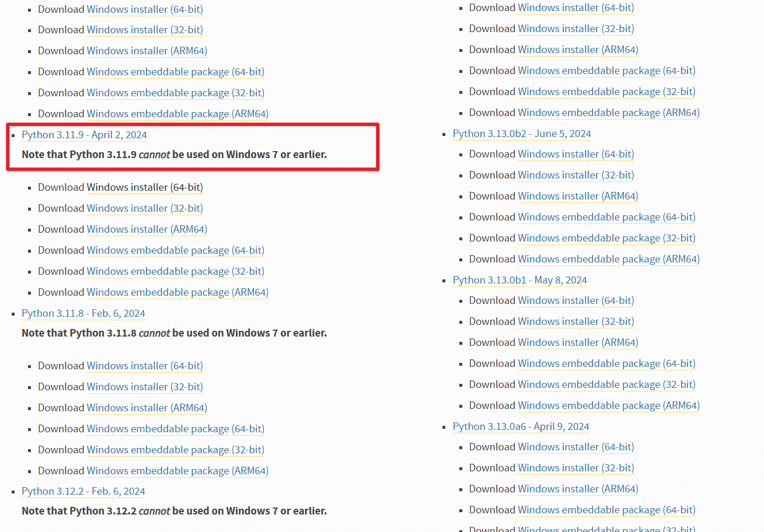The image size is (764, 532).
Task: Click the note that Python 3.11.9 cannot be used on Windows 7
Action: [174, 155]
